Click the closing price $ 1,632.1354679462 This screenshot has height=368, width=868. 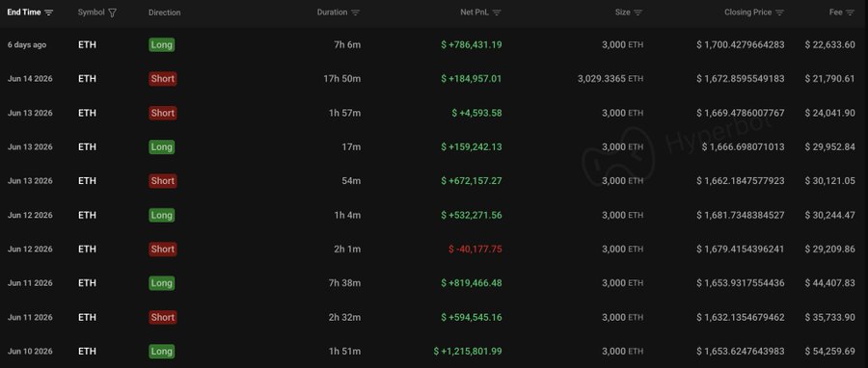click(741, 317)
